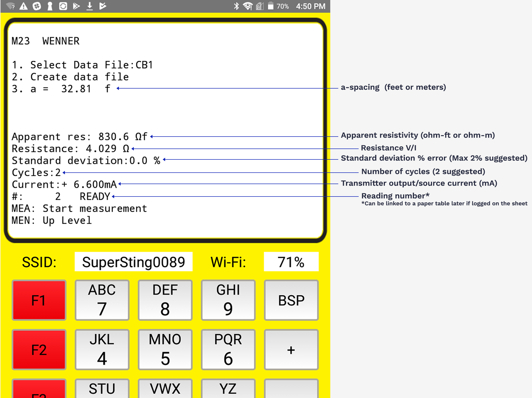Tap the GHI 9 keypad key
Viewport: 532px width, 398px height.
click(228, 300)
